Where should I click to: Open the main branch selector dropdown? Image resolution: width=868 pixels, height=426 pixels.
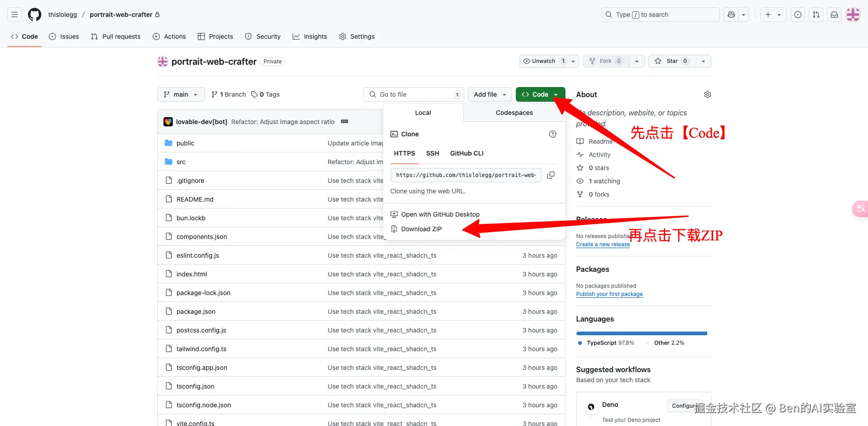click(181, 94)
